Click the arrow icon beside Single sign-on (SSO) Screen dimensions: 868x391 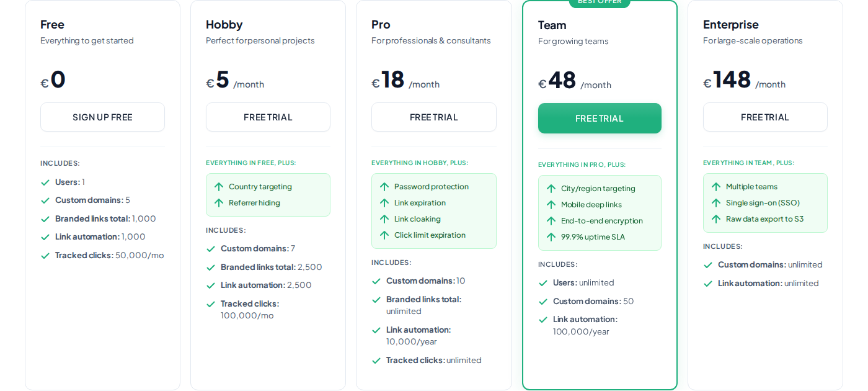(x=716, y=202)
